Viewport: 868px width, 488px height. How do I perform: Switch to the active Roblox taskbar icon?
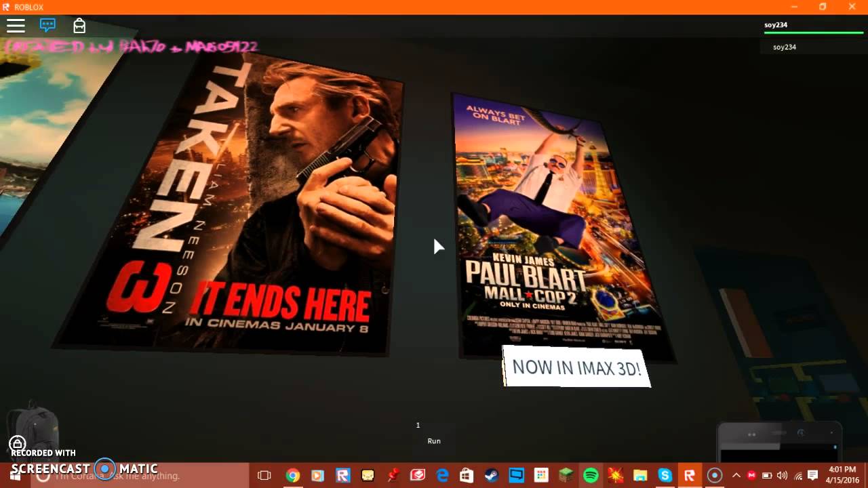click(x=690, y=476)
